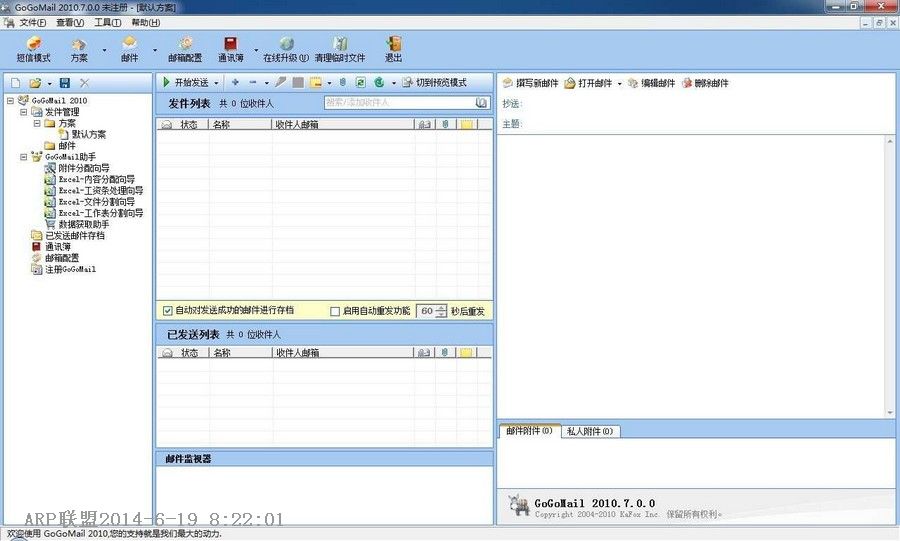Open dropdown arrow next to 通讯簿 toolbar icon
The height and width of the screenshot is (541, 900).
point(256,50)
